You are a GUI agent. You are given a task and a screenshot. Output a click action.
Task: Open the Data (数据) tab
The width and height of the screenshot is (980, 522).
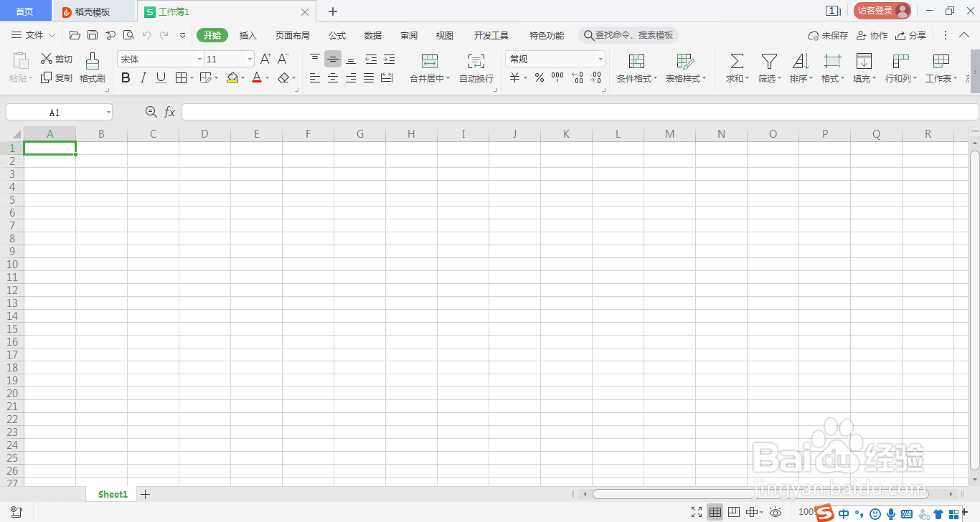373,35
